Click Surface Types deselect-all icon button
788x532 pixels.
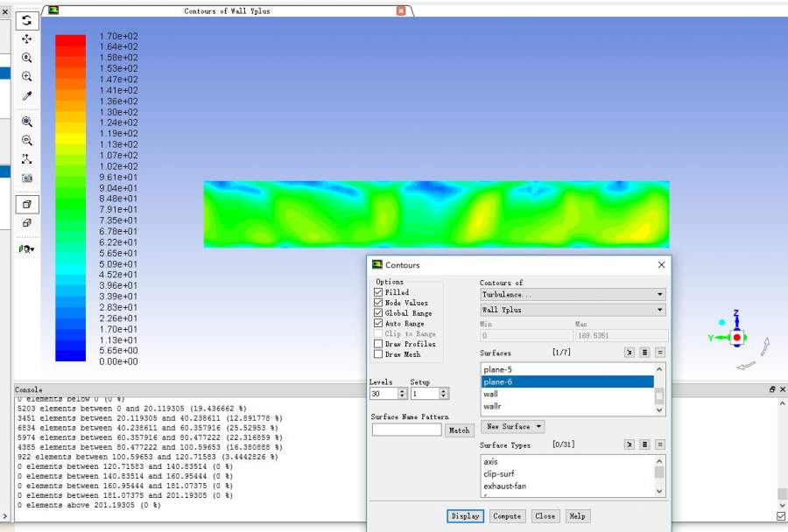point(660,444)
